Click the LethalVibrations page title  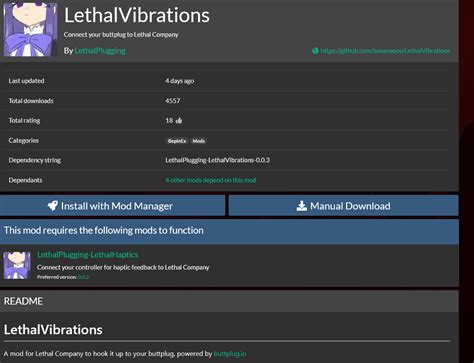pyautogui.click(x=137, y=15)
